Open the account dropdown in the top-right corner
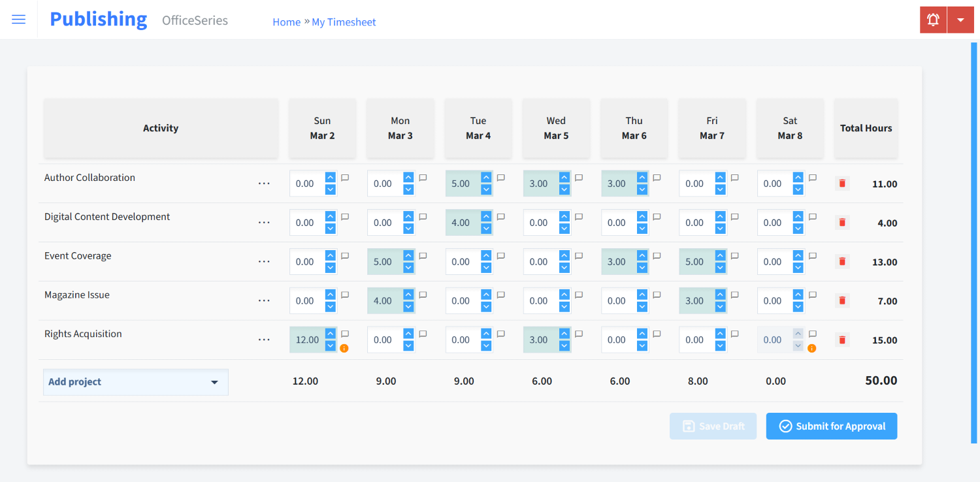 point(960,20)
